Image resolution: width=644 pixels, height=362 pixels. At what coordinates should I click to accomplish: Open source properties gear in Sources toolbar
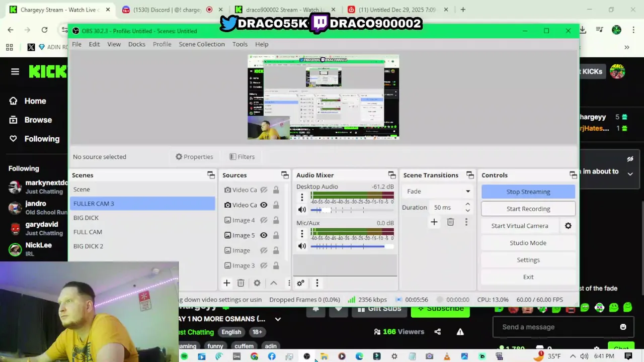coord(257,283)
